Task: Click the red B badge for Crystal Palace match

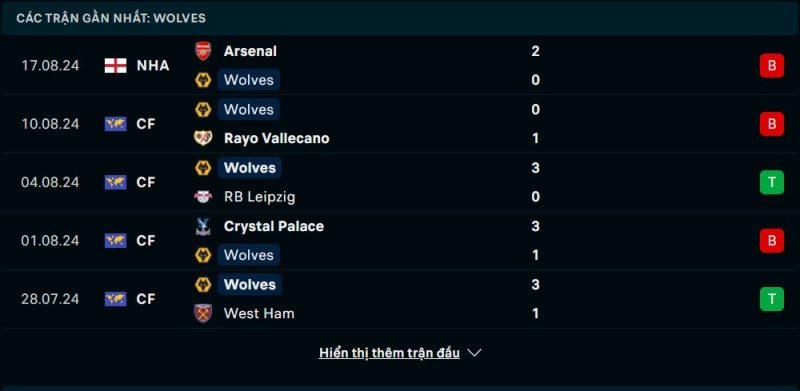Action: pos(771,240)
